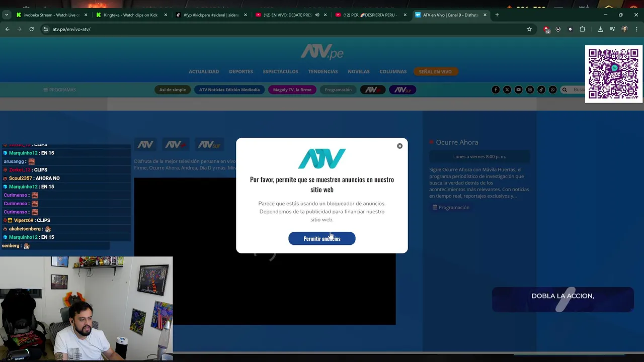
Task: Click the ATV Sur channel logo pill
Action: coord(403,89)
